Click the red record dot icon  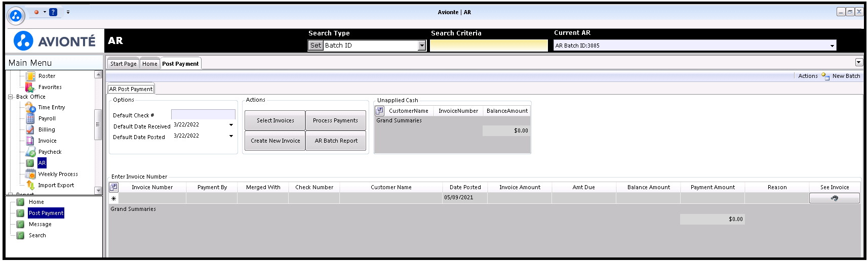pyautogui.click(x=36, y=12)
